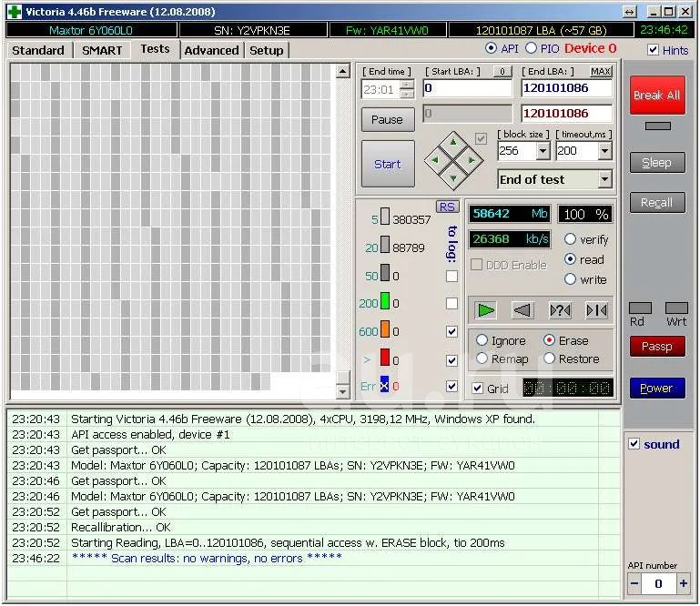Select the Remap radio option
This screenshot has width=700, height=606.
point(482,359)
